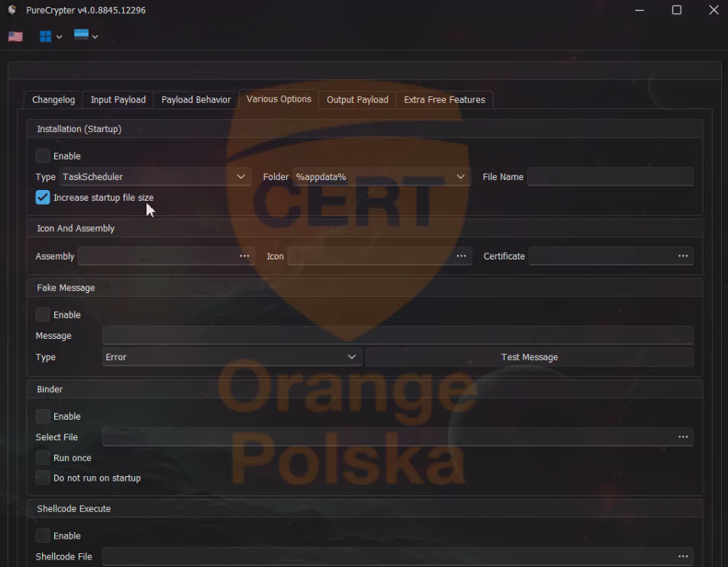Screen dimensions: 728x567
Task: Toggle Enable checkbox under Shellcode Execute
Action: pos(43,536)
